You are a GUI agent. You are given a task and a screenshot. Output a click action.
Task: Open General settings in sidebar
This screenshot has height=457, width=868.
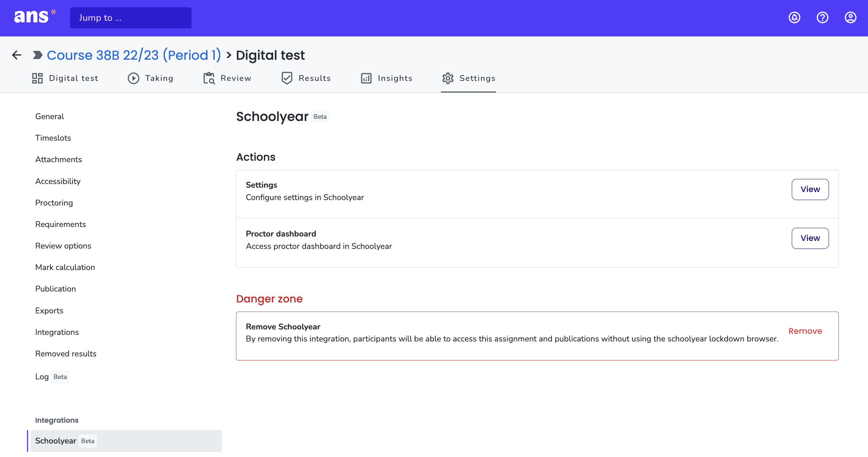pos(50,116)
